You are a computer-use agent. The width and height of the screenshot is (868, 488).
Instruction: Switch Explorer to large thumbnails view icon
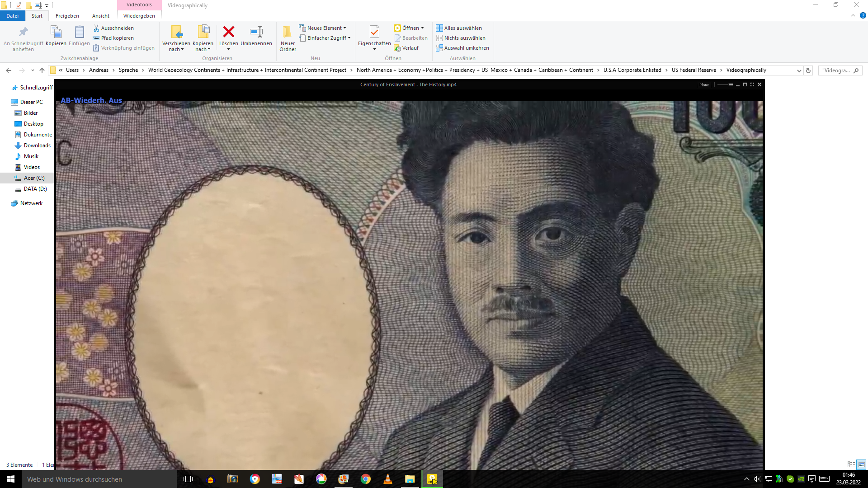click(861, 465)
